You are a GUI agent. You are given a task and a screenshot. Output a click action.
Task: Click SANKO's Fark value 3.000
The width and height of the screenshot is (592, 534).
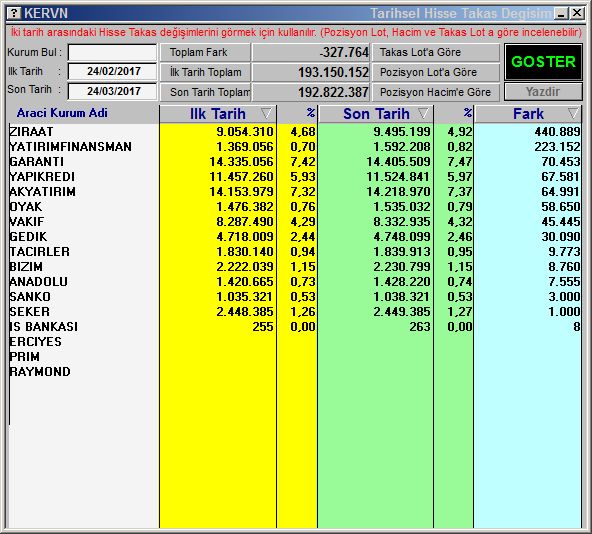tap(564, 297)
